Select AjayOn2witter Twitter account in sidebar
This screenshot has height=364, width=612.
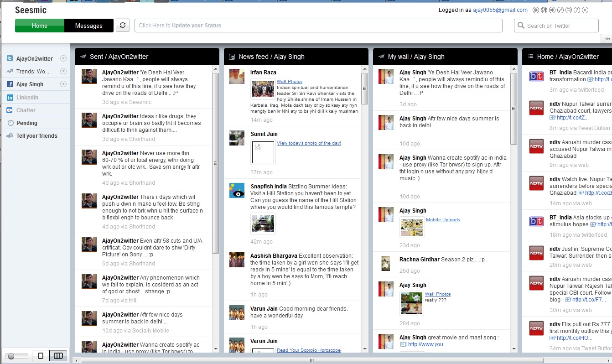point(35,58)
